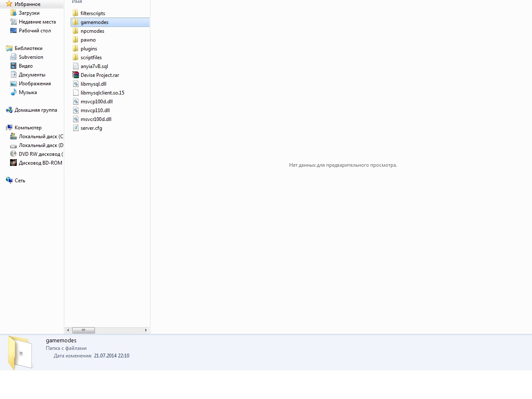Click the Recent Places icon
This screenshot has height=399, width=532.
click(13, 21)
